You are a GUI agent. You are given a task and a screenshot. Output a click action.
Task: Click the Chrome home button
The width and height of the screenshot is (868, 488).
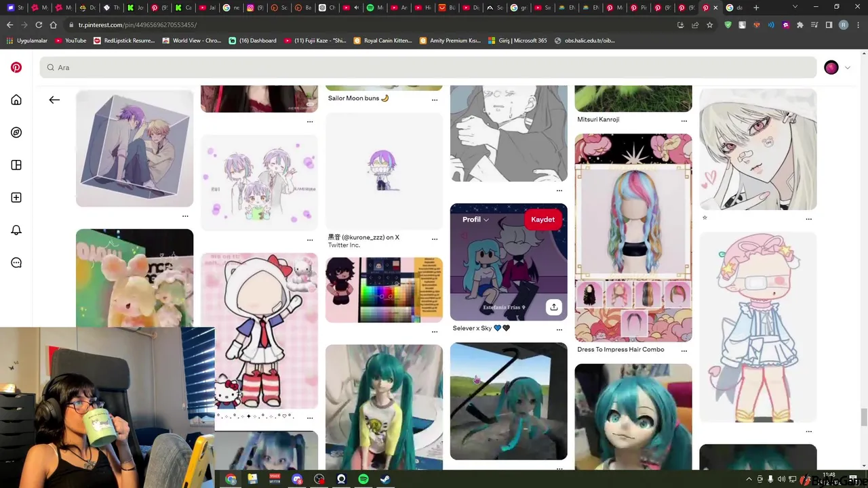point(54,25)
